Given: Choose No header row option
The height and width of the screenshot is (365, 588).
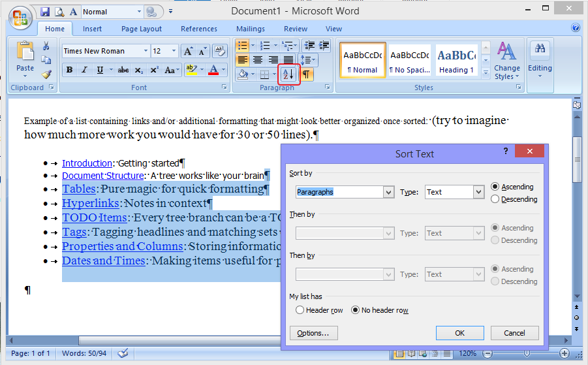Looking at the screenshot, I should (380, 310).
